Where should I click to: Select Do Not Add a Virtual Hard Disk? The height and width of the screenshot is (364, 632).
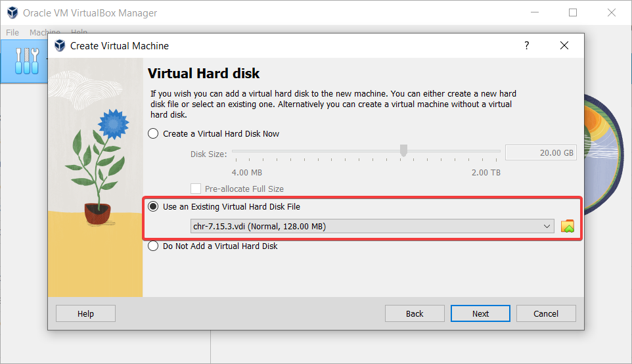(153, 246)
